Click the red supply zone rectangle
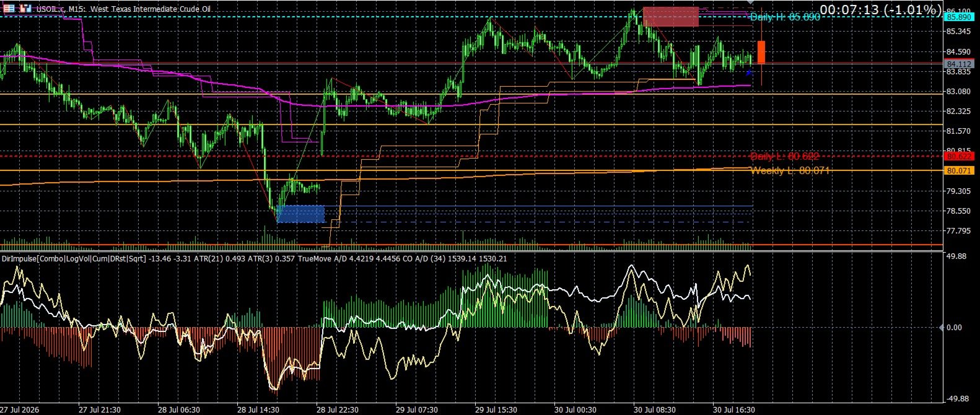 tap(671, 17)
